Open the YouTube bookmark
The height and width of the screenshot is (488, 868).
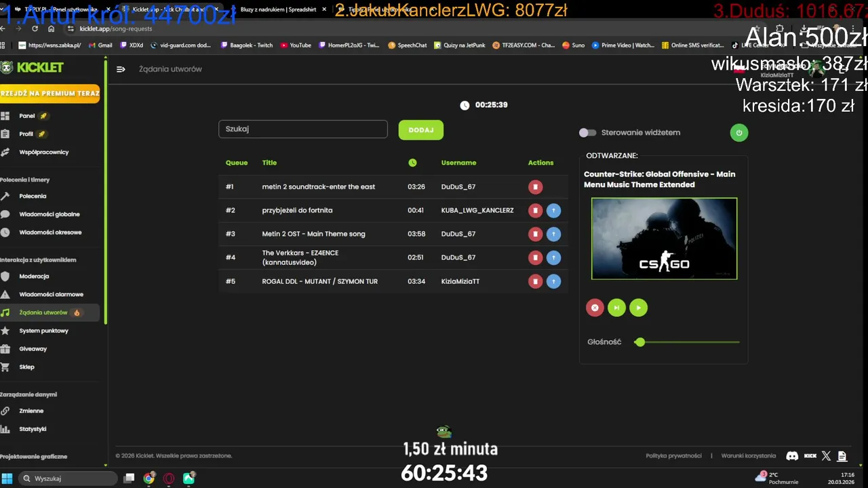coord(296,45)
